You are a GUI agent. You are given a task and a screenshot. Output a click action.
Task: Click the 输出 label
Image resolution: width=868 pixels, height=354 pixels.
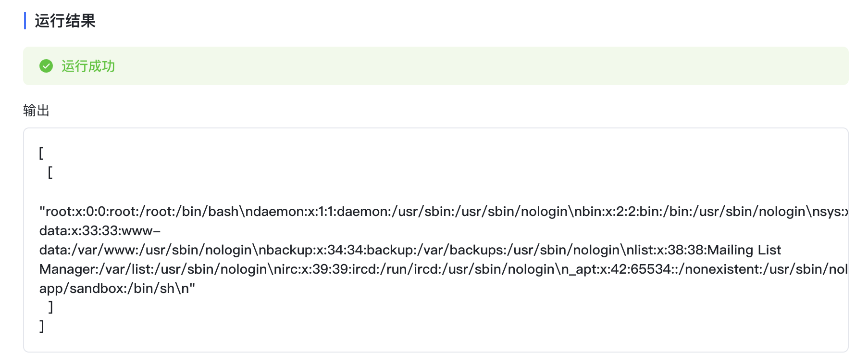tap(36, 110)
